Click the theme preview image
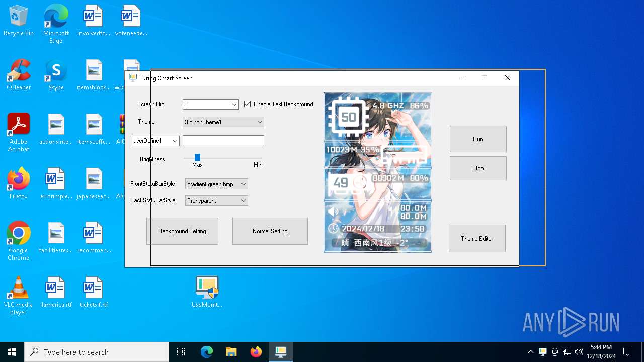Viewport: 644px width, 362px height. pyautogui.click(x=377, y=172)
